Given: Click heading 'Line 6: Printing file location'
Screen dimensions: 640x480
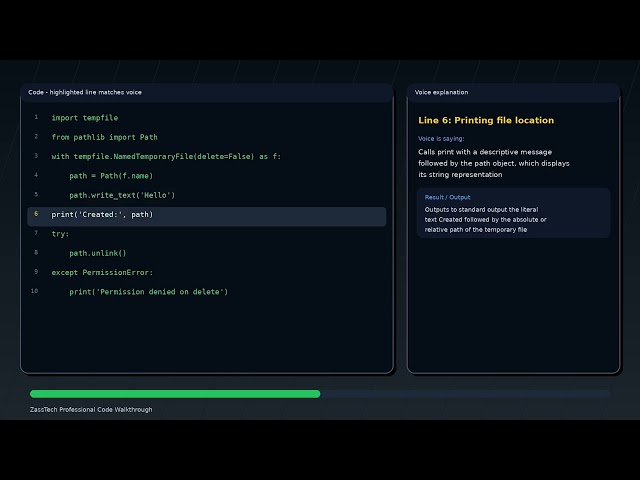Looking at the screenshot, I should 486,120.
